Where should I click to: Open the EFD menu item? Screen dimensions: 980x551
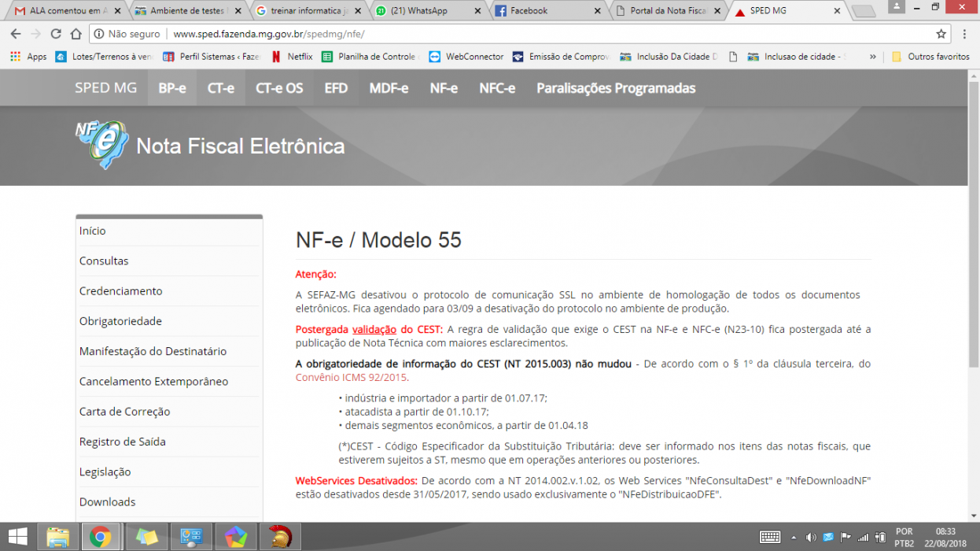(x=336, y=88)
